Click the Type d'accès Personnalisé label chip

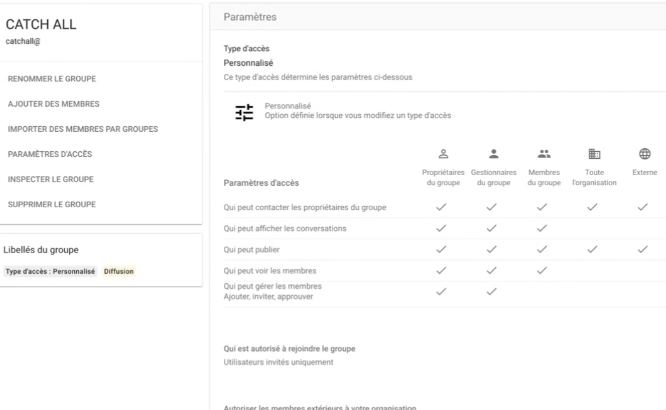pyautogui.click(x=51, y=271)
